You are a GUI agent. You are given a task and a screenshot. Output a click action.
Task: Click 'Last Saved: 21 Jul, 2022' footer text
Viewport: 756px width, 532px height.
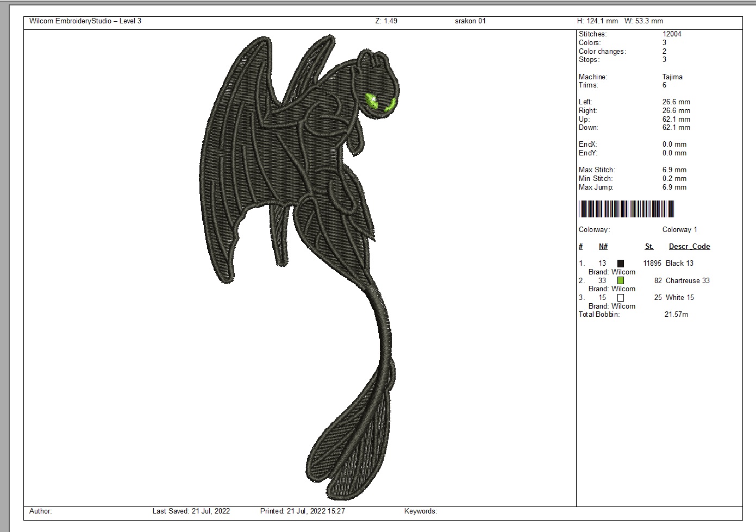(x=191, y=511)
